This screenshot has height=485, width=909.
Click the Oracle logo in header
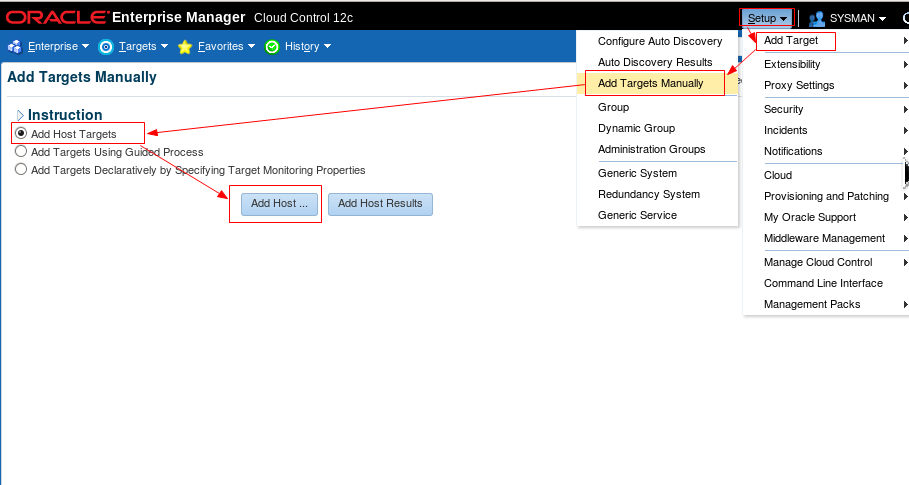[x=57, y=17]
